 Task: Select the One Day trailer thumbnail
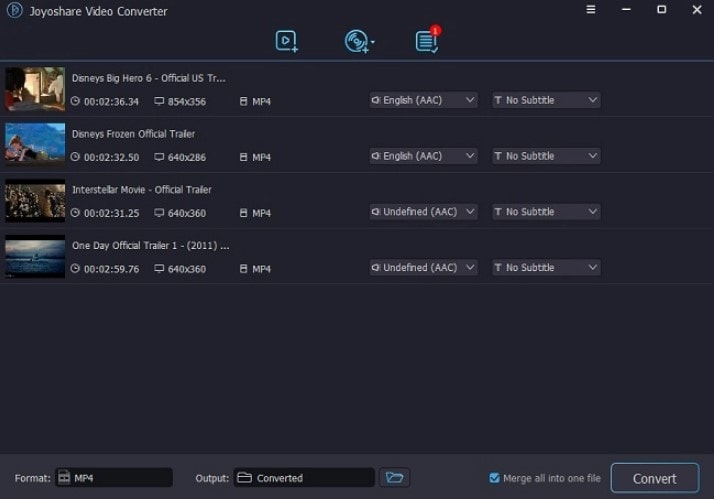coord(35,257)
